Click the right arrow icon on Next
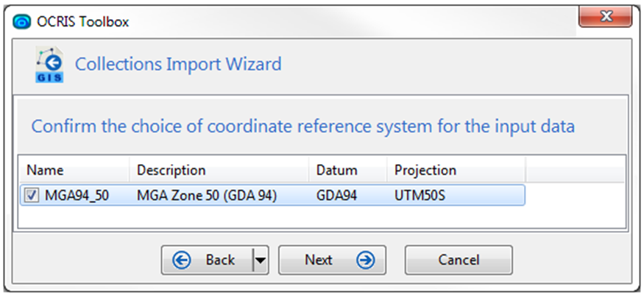644x298 pixels. (x=365, y=260)
